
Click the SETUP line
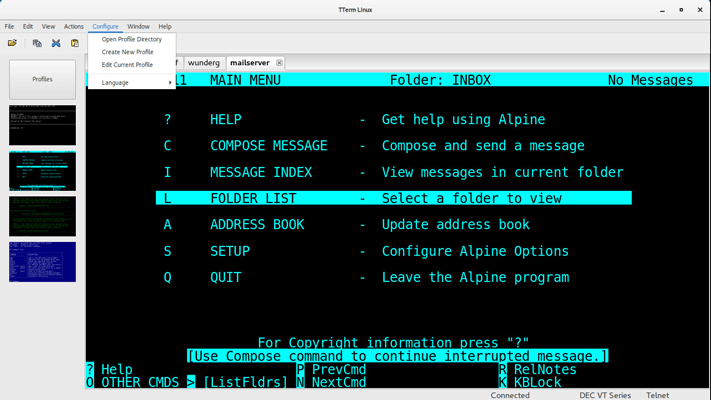pos(366,251)
